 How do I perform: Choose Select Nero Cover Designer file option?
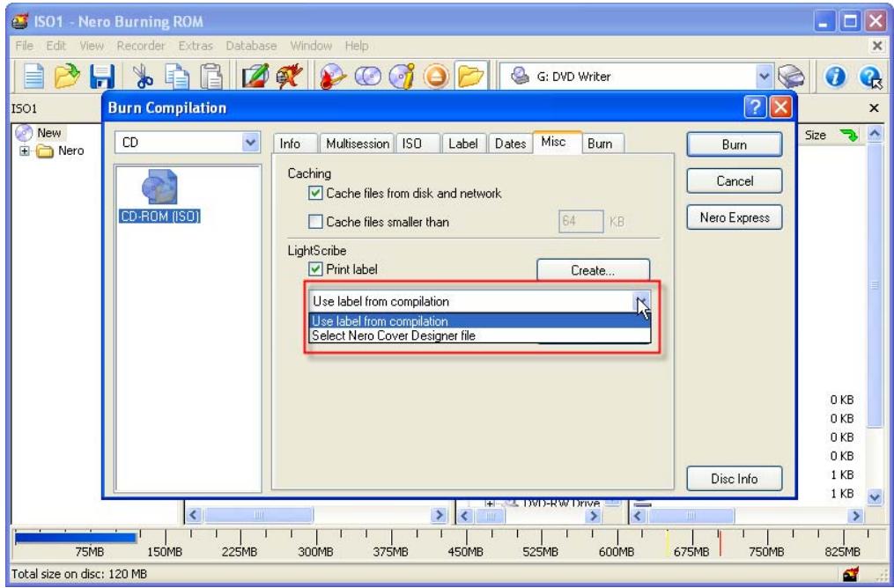pyautogui.click(x=479, y=335)
